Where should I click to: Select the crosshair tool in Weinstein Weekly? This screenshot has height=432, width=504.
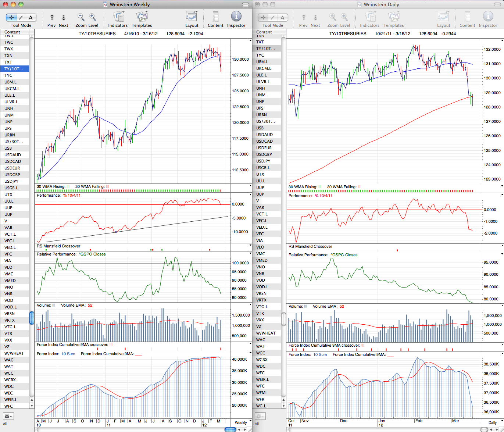point(12,17)
